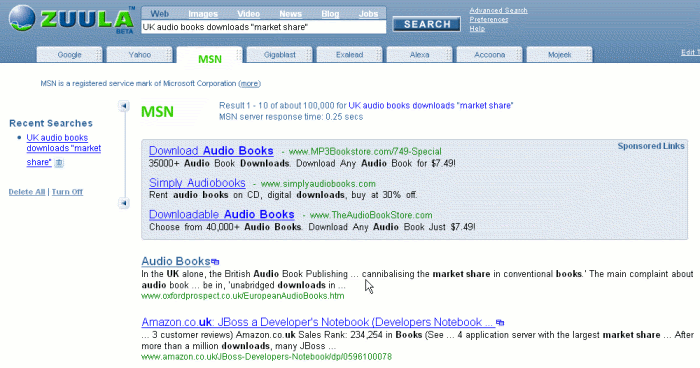Select the News search type tab
Viewport: 700px width, 368px height.
pyautogui.click(x=291, y=14)
